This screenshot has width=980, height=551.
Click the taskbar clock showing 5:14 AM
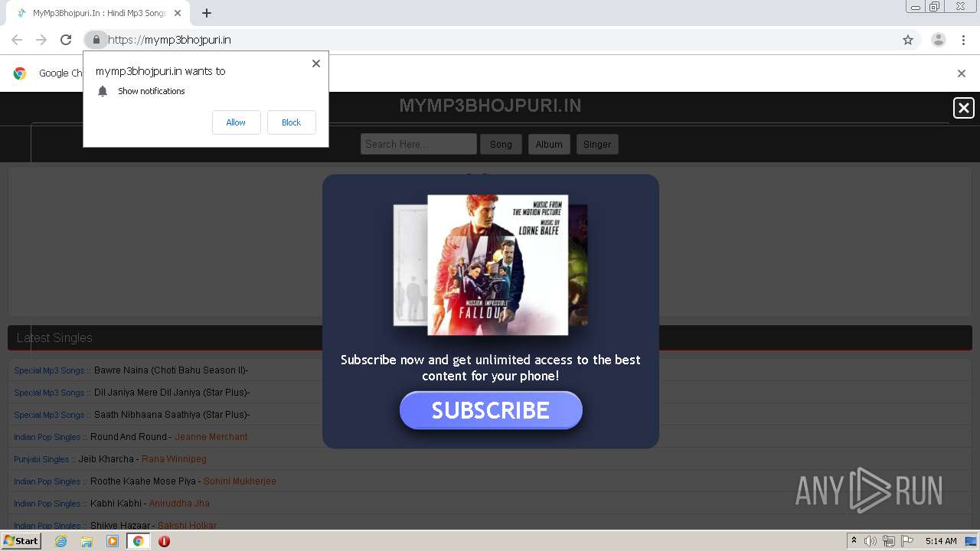(941, 541)
